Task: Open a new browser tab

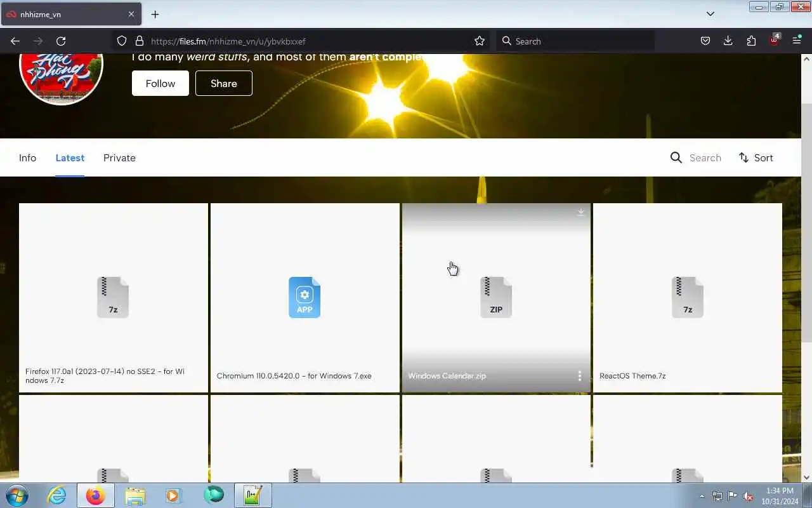Action: tap(155, 14)
